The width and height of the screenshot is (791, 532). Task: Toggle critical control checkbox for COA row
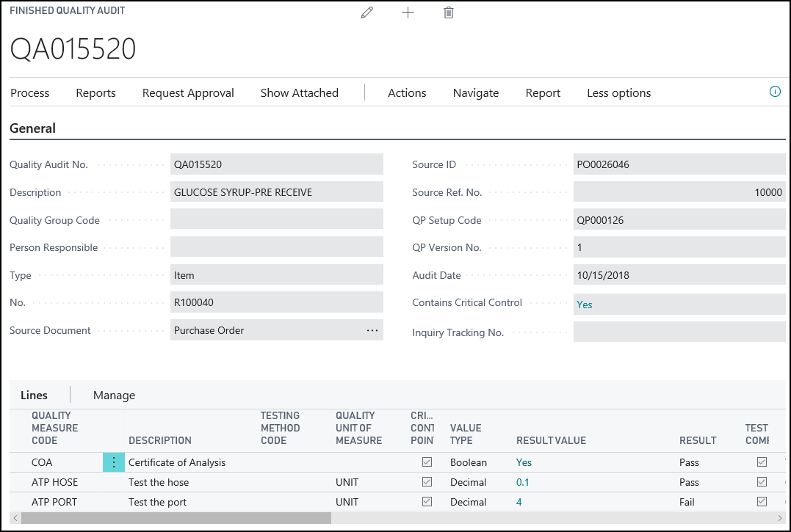[427, 462]
